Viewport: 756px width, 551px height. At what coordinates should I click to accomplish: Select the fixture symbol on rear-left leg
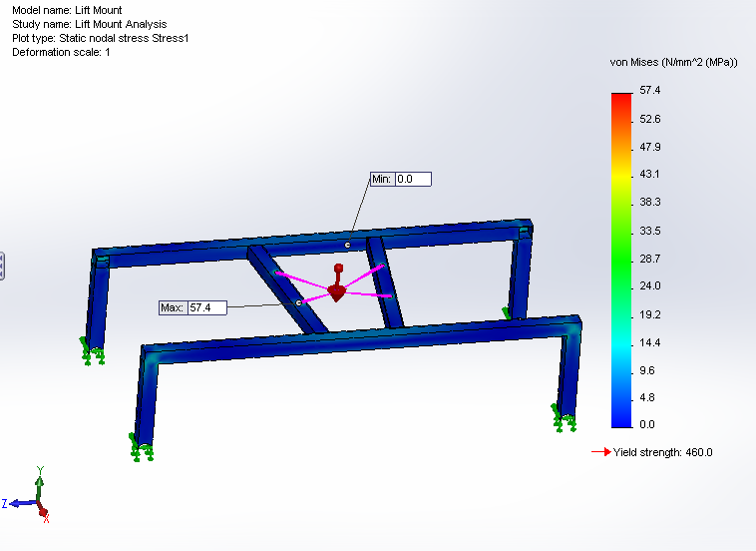(92, 351)
